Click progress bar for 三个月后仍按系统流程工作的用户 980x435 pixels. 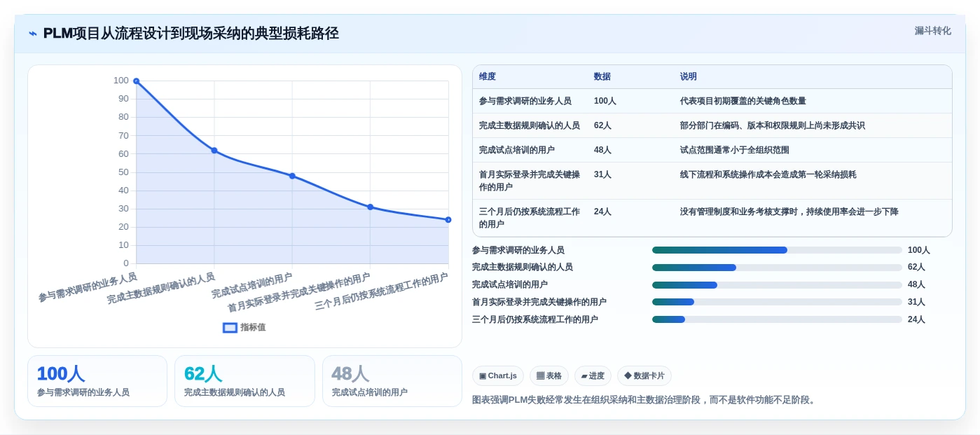click(x=777, y=319)
